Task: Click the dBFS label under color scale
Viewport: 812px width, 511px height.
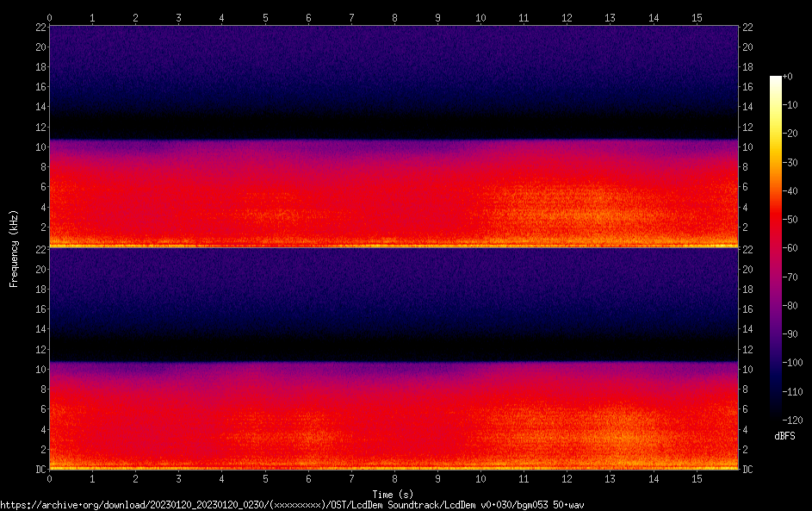Action: pos(784,437)
